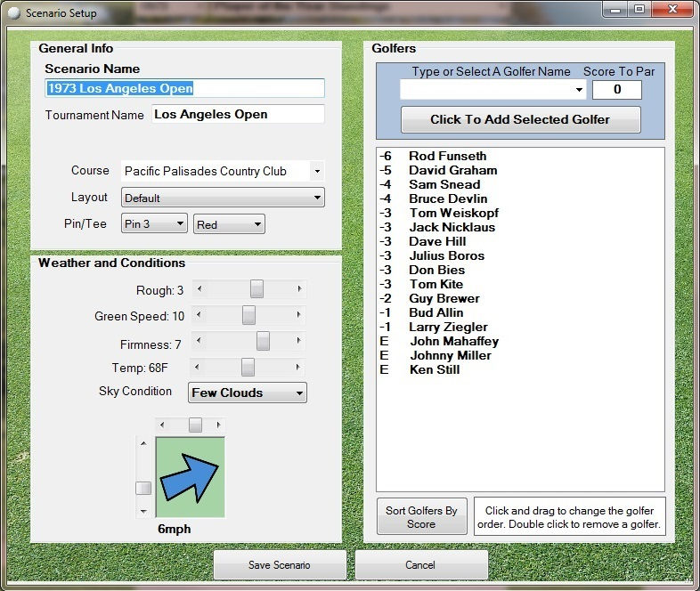Screen dimensions: 700x591
Task: Open the Course dropdown list
Action: (x=317, y=171)
